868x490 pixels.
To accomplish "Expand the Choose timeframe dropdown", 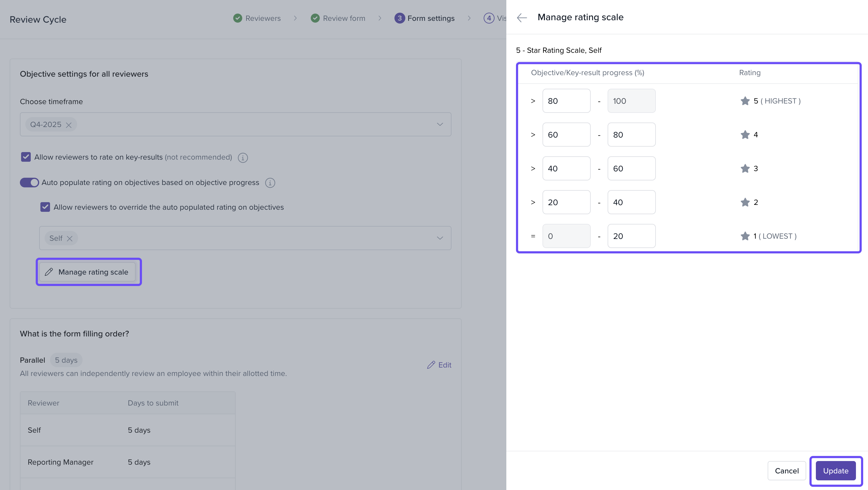I will point(440,124).
